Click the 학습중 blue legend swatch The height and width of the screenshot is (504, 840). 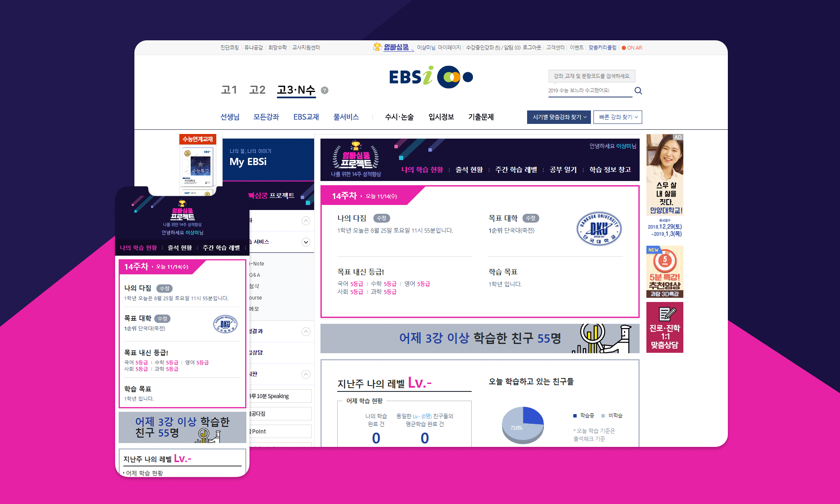[x=575, y=416]
